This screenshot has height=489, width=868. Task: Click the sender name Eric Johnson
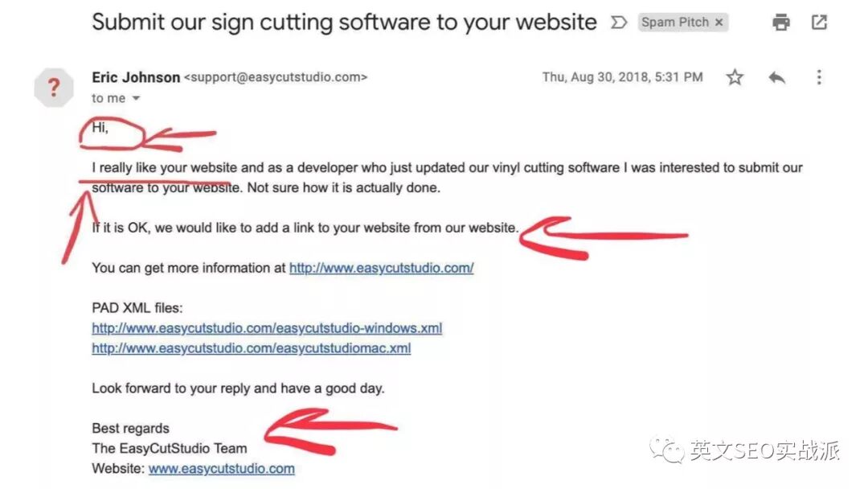point(136,77)
